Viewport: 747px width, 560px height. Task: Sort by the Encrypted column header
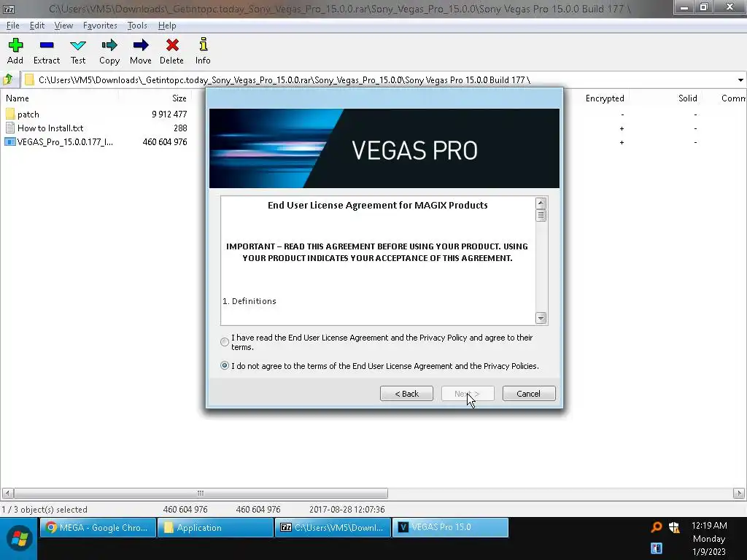605,98
